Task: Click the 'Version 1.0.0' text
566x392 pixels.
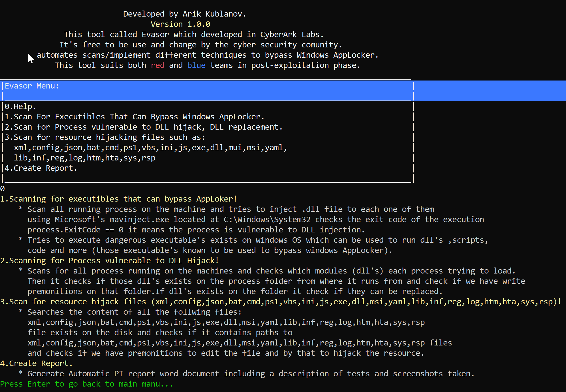Action: [180, 24]
